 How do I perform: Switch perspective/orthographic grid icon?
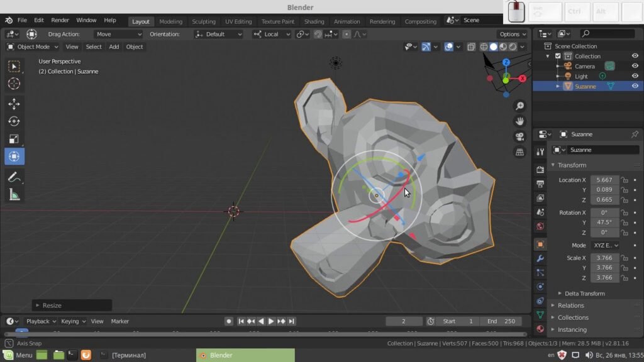tap(519, 152)
